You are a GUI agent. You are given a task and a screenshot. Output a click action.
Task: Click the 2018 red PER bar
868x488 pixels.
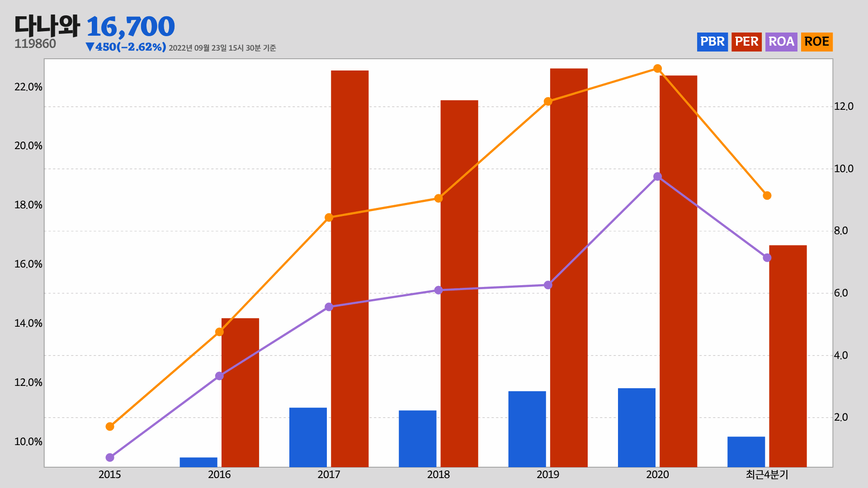(459, 283)
